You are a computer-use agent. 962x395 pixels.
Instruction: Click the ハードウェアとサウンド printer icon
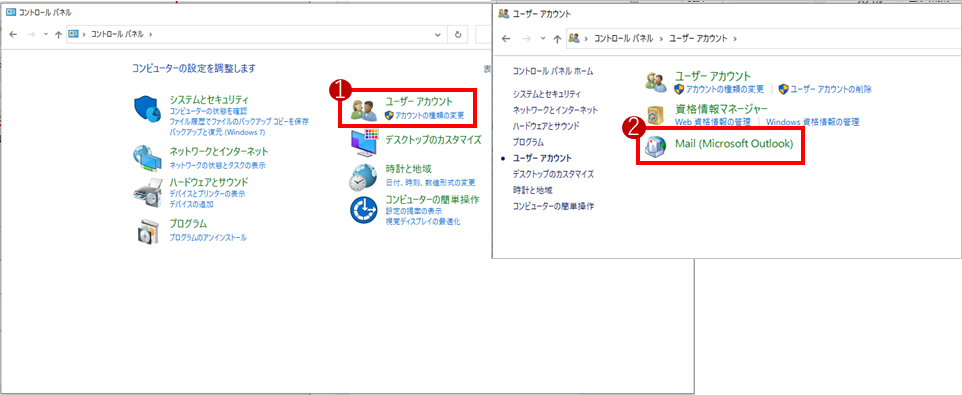click(148, 193)
